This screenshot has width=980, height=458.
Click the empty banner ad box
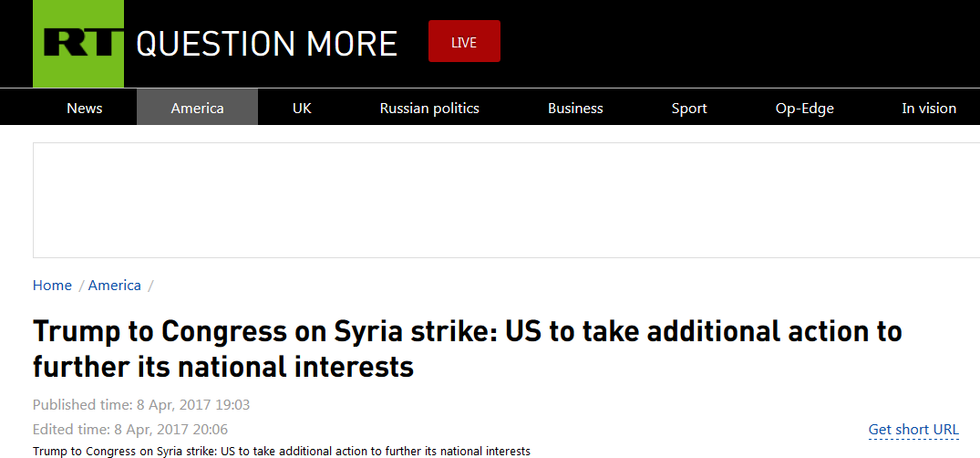click(x=506, y=200)
